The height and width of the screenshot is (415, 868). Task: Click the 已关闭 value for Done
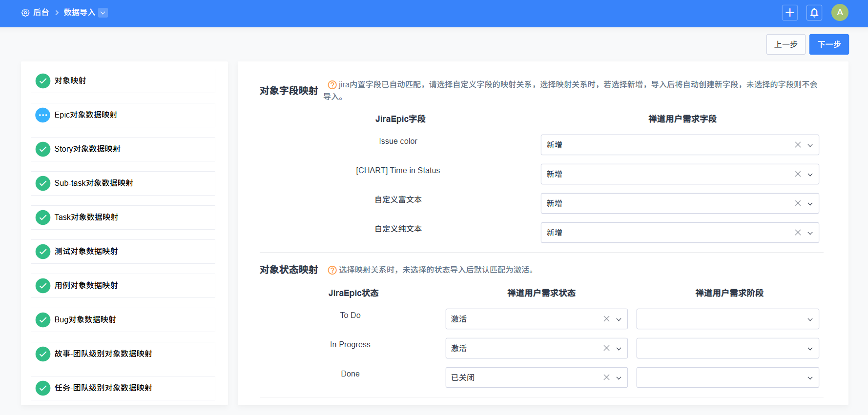point(463,377)
